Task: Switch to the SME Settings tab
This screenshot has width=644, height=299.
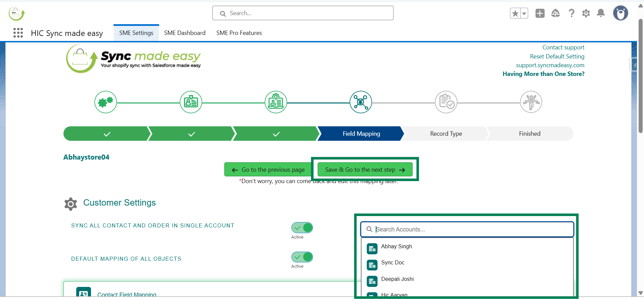Action: tap(136, 33)
